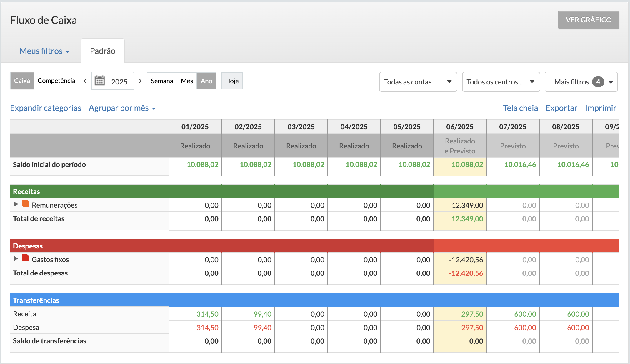Switch view mode to Caixa
This screenshot has height=364, width=630.
22,81
